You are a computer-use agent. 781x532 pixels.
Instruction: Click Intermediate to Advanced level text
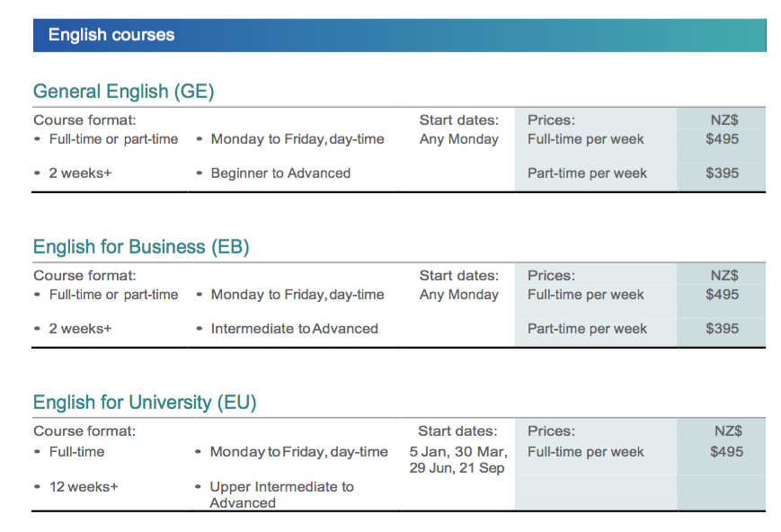click(x=294, y=329)
